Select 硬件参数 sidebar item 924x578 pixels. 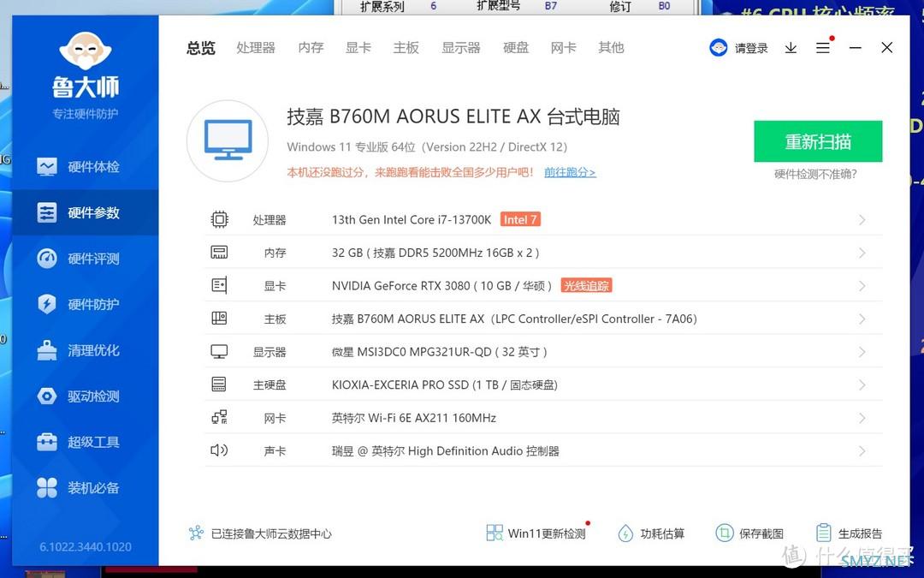85,212
